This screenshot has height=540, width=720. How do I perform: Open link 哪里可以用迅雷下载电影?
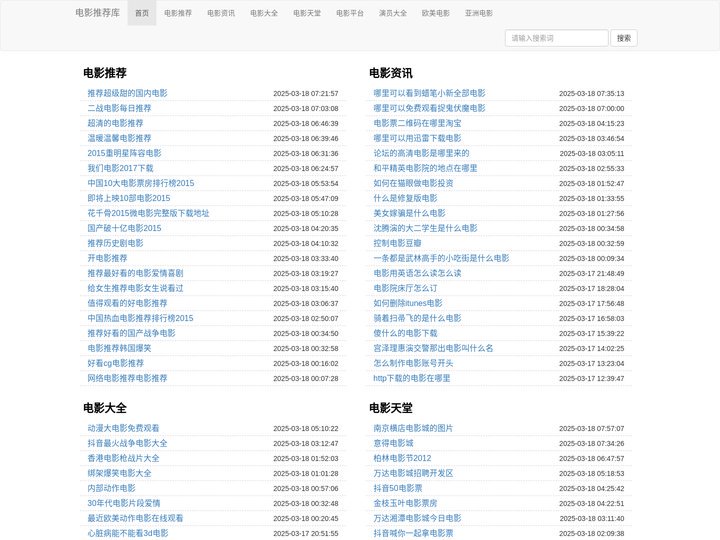pyautogui.click(x=417, y=138)
